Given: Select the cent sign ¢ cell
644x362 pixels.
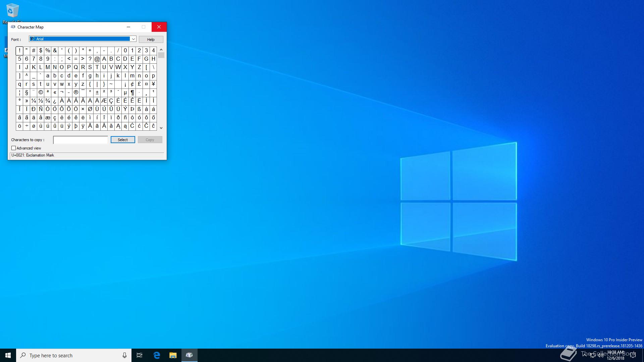Looking at the screenshot, I should coord(132,84).
